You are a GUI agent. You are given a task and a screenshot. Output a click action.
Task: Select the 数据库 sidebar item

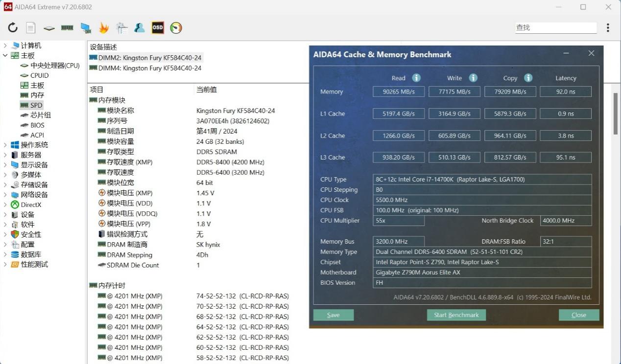(31, 254)
